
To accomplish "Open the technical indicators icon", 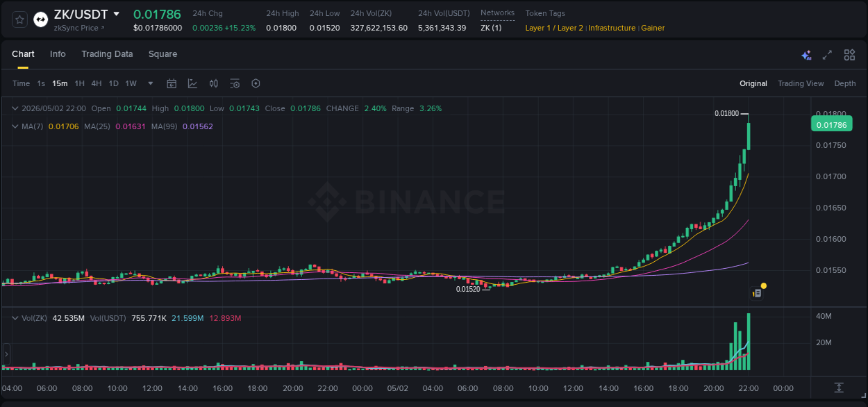I will point(192,83).
